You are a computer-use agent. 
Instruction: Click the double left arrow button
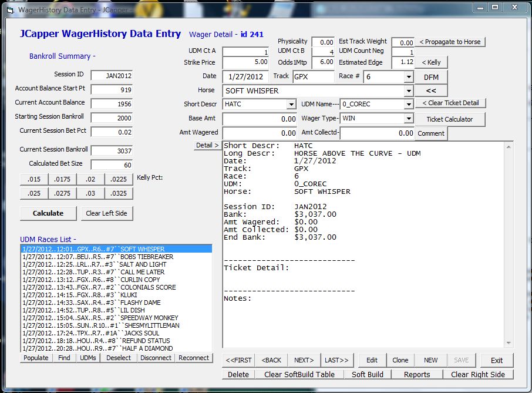(431, 90)
